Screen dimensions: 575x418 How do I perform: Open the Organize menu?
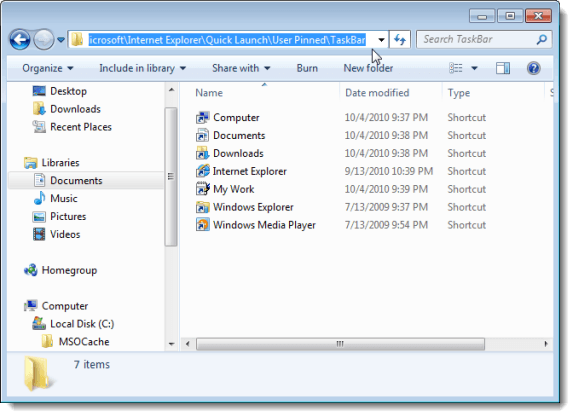click(x=48, y=69)
